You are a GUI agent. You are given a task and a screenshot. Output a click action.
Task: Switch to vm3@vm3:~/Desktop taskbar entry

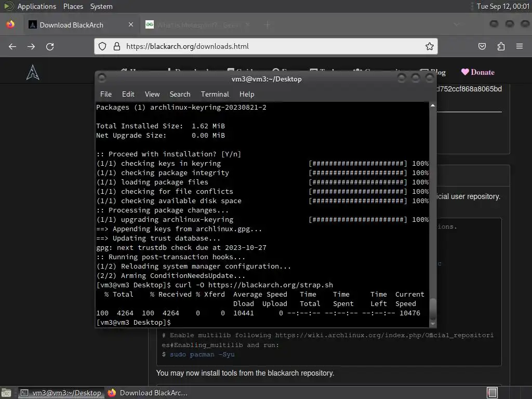click(x=61, y=393)
